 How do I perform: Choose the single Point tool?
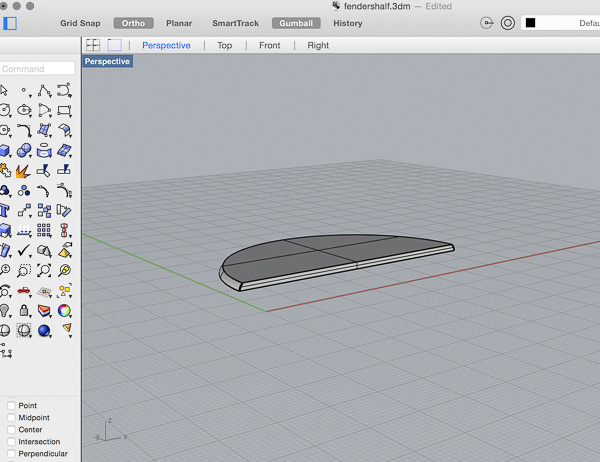point(24,91)
